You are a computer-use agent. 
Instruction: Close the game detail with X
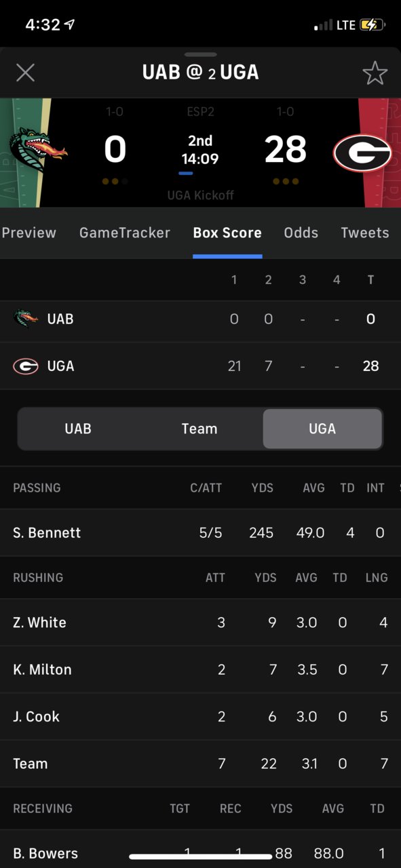(x=25, y=73)
